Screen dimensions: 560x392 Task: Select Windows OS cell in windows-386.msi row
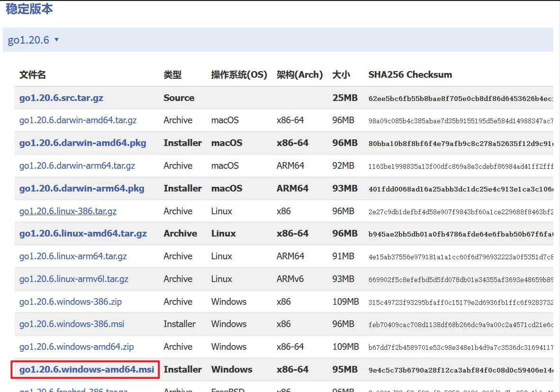(229, 324)
